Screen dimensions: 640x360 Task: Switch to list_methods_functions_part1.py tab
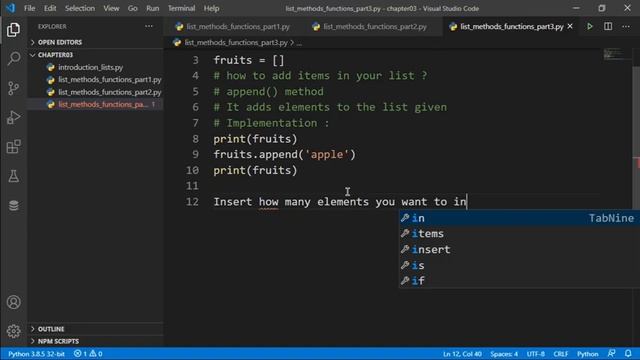point(232,27)
